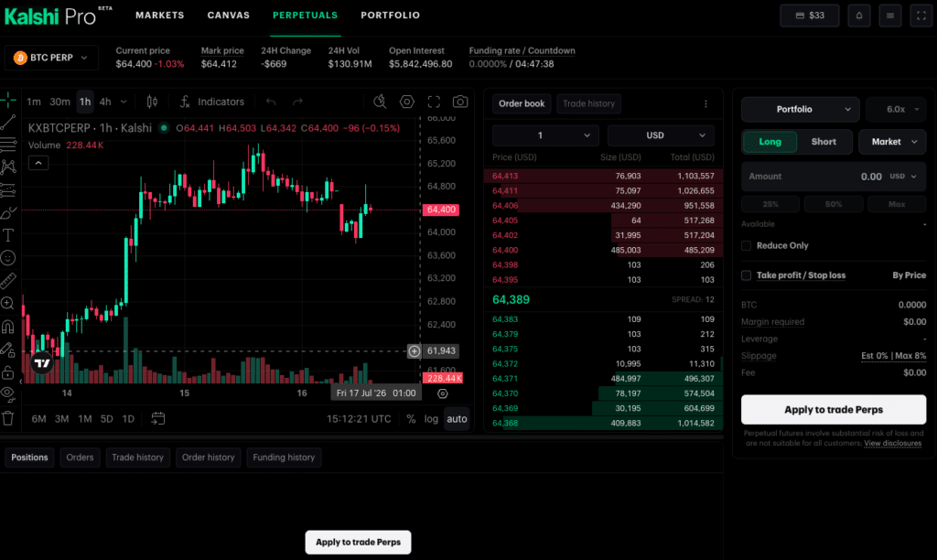Activate the zoom in tool

point(7,304)
